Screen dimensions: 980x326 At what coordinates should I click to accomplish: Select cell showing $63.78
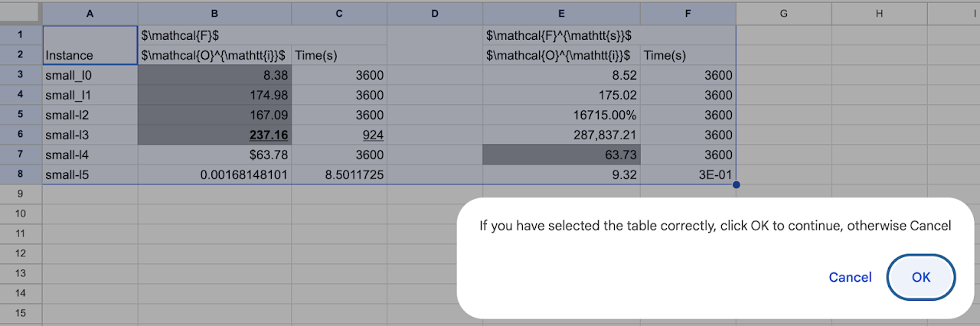click(214, 155)
